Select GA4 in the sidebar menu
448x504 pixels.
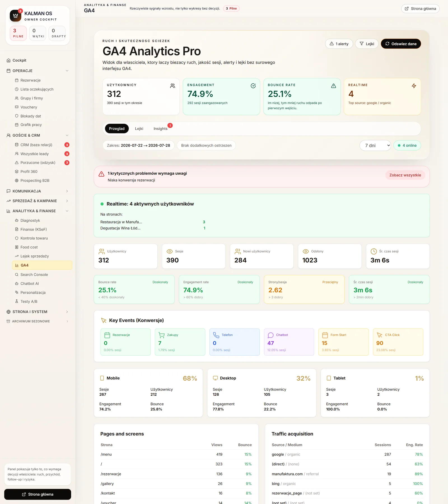click(42, 265)
